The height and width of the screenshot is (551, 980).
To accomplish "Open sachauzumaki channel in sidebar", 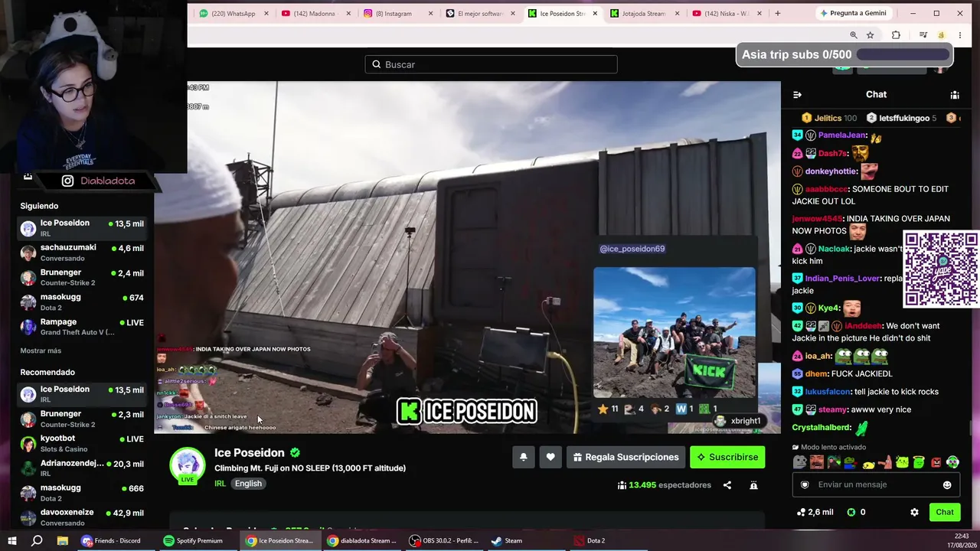I will tap(81, 253).
